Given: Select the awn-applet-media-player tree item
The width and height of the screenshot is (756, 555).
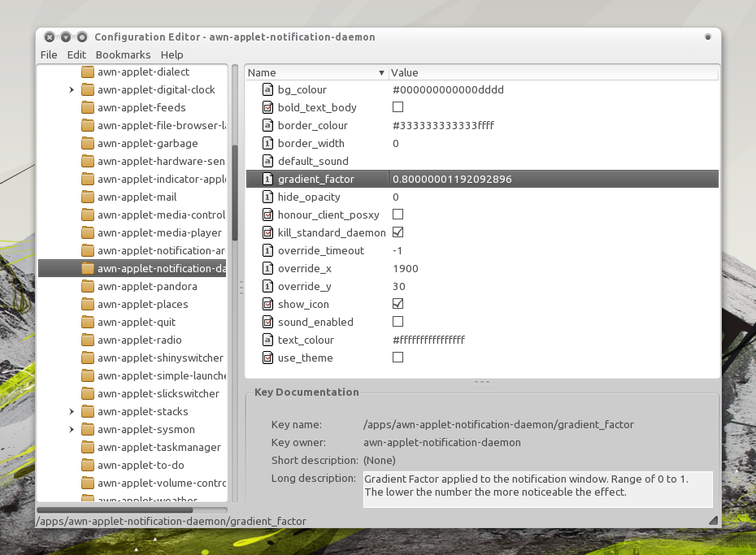Looking at the screenshot, I should coord(159,232).
